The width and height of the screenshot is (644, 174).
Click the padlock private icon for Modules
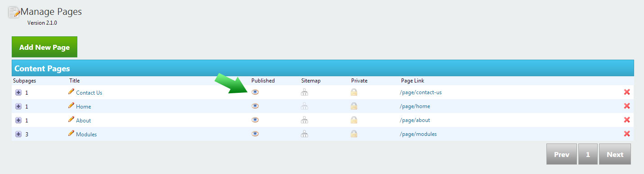(x=354, y=134)
